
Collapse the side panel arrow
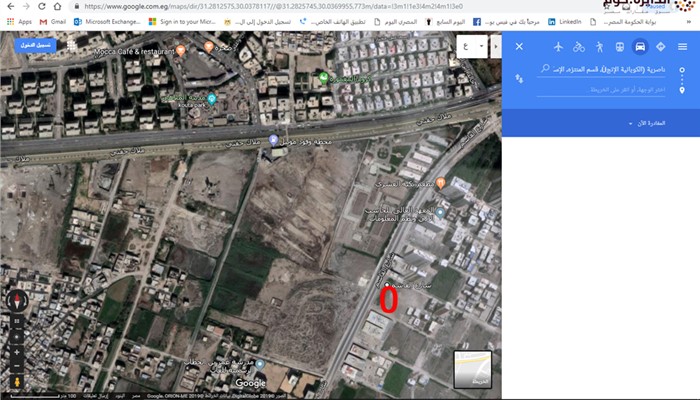(x=495, y=46)
